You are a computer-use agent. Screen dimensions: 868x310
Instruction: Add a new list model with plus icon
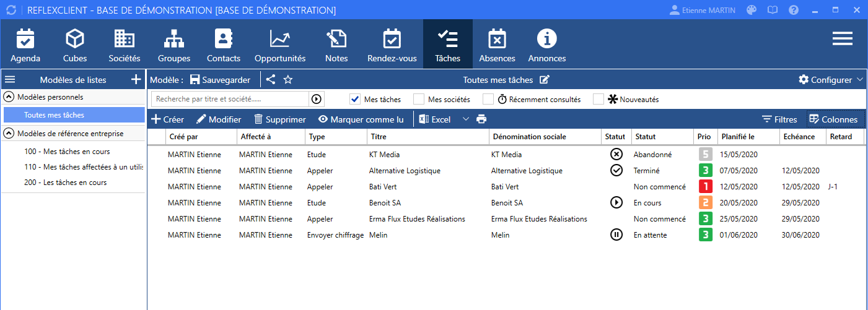point(136,79)
